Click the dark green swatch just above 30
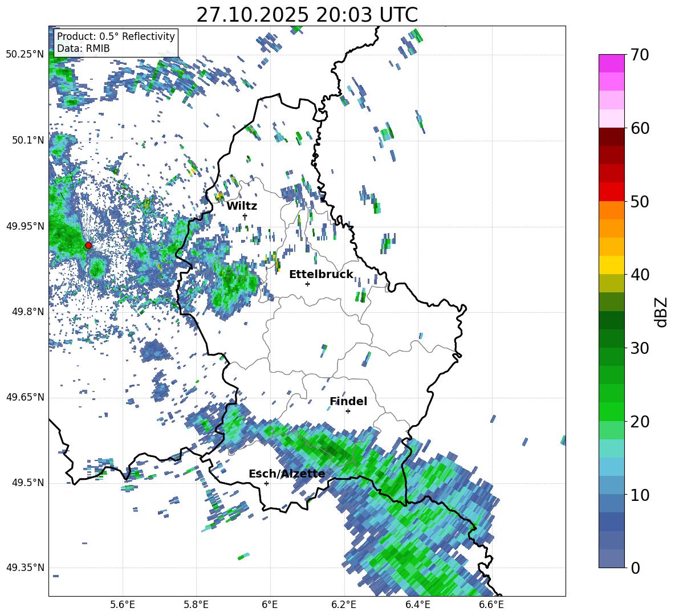Image resolution: width=675 pixels, height=616 pixels. click(612, 338)
